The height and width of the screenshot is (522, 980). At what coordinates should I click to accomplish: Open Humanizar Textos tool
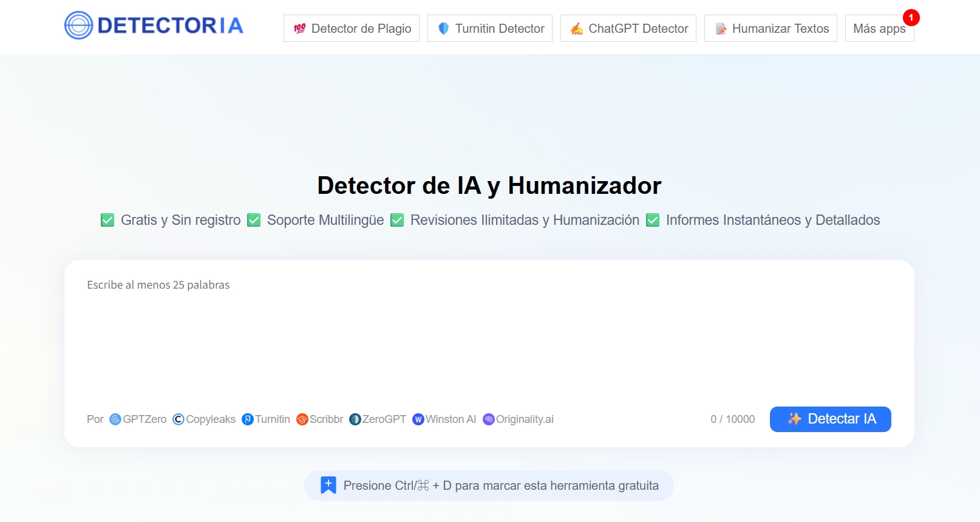pyautogui.click(x=771, y=29)
